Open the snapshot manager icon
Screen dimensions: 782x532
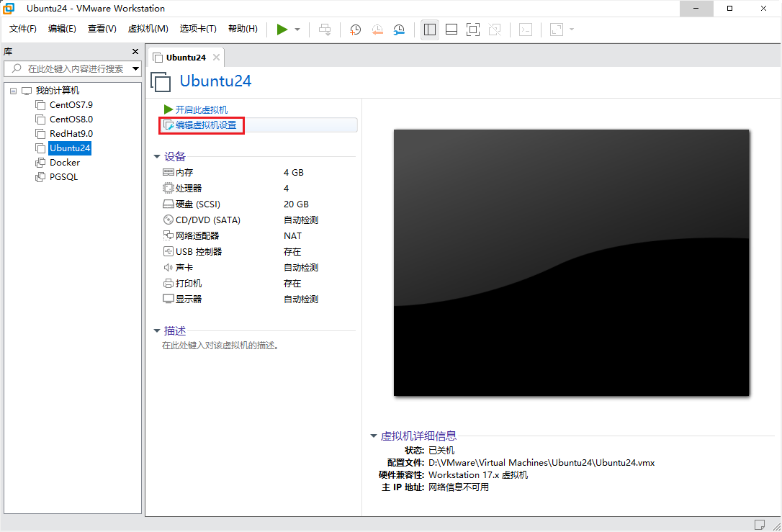(x=399, y=30)
